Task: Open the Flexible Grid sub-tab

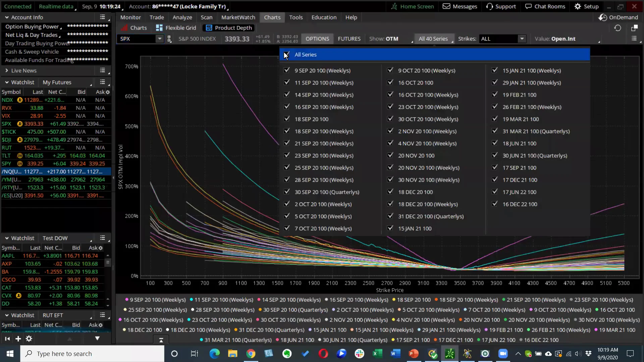Action: pos(176,28)
